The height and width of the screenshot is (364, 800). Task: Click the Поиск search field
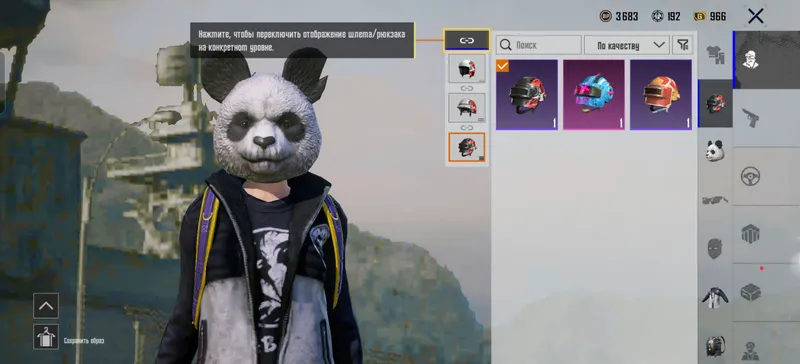point(539,45)
